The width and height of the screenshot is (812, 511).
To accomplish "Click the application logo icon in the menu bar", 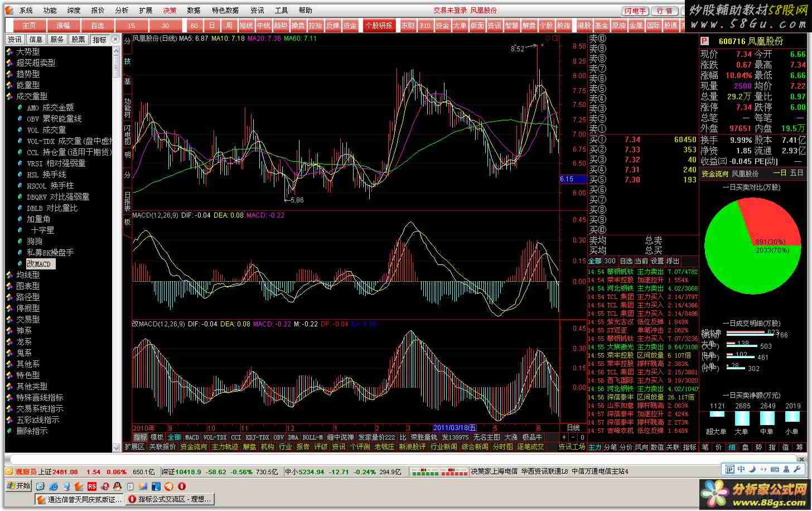I will pyautogui.click(x=9, y=10).
